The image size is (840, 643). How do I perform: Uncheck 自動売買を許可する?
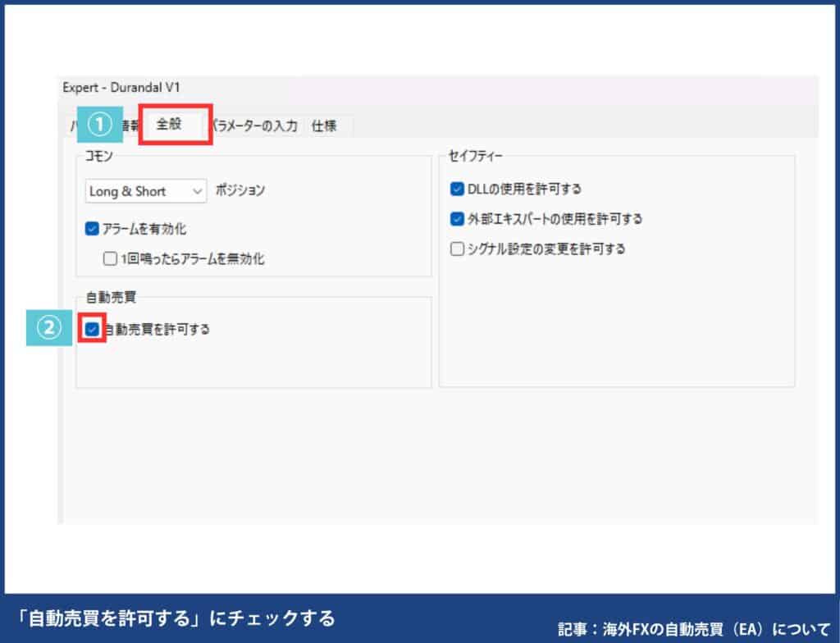[93, 330]
